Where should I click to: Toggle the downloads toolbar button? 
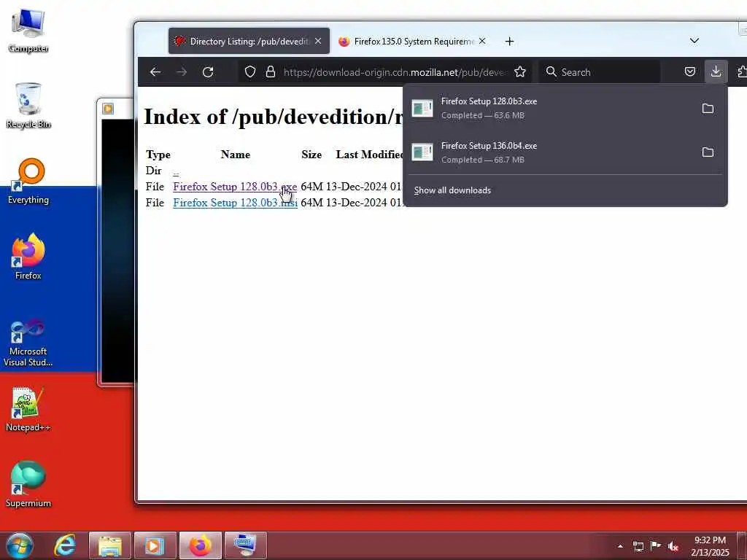coord(716,72)
